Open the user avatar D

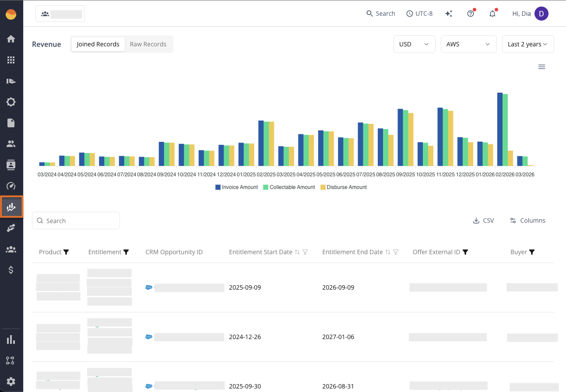(541, 14)
